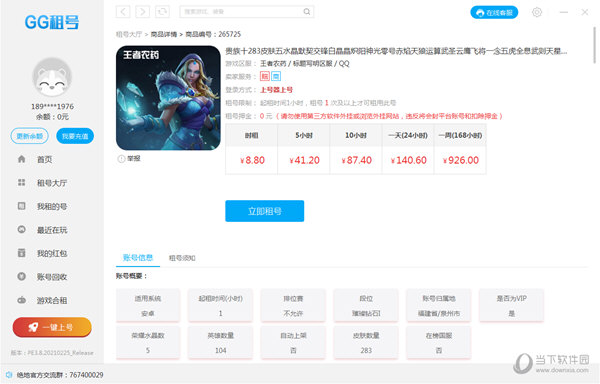Click the 在榜国服 info card
This screenshot has width=600, height=384.
[439, 343]
